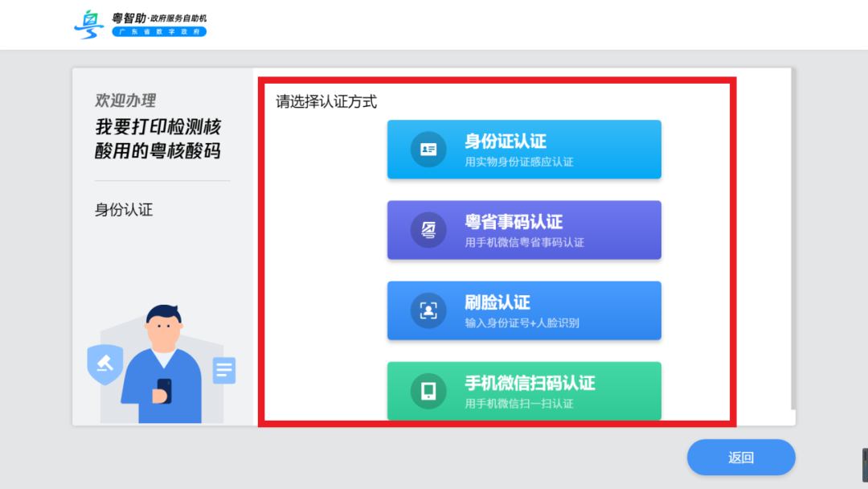Click the 用实物身份证感应认证 subtitle text
Image resolution: width=868 pixels, height=489 pixels.
click(519, 162)
